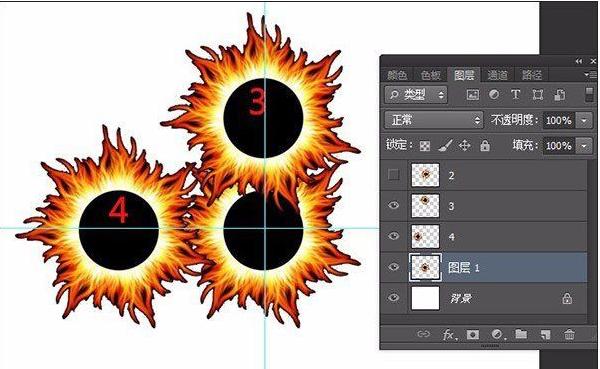Select the 背景 layer name
This screenshot has height=369, width=600.
[460, 298]
